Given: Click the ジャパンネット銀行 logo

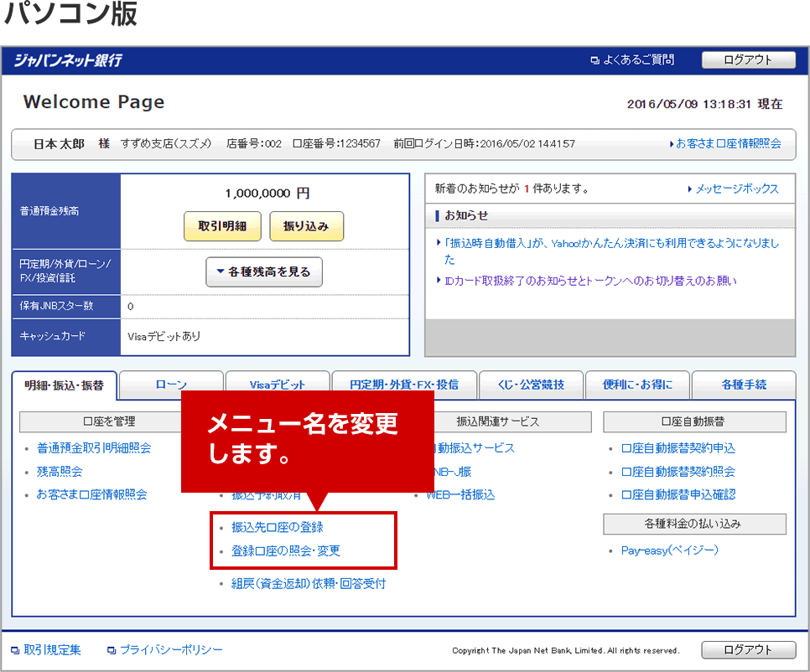Looking at the screenshot, I should point(68,60).
